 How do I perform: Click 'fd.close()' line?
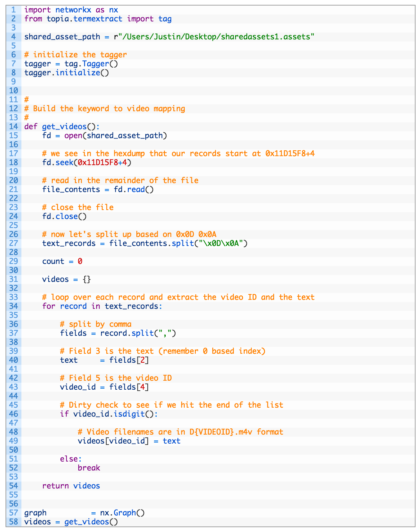pos(65,216)
